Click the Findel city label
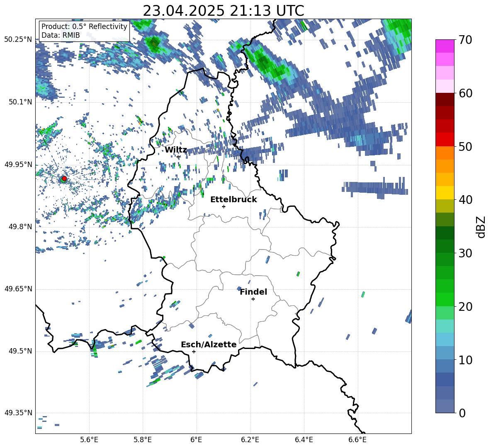 pos(253,292)
